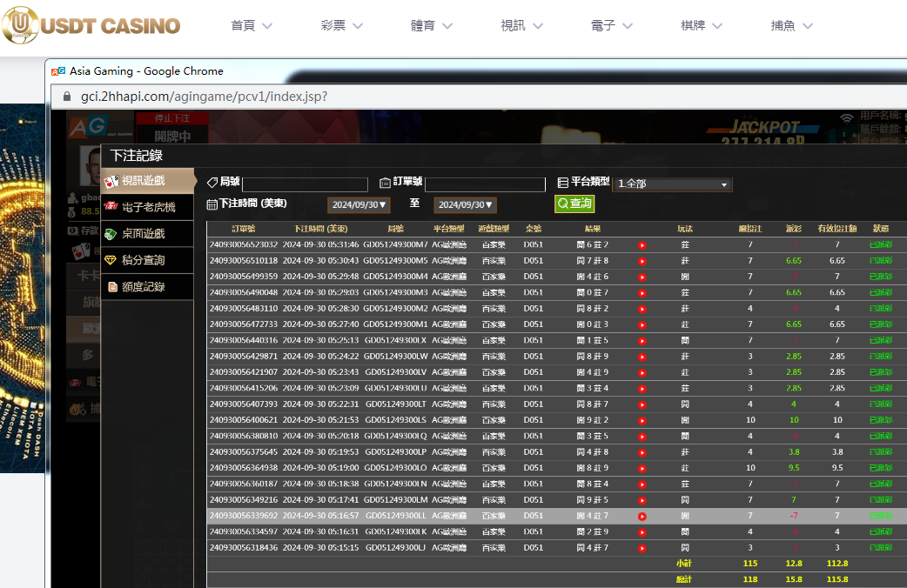Viewport: 907px width, 588px height.
Task: Switch to the 桌面遊戲 records tab
Action: tap(147, 234)
